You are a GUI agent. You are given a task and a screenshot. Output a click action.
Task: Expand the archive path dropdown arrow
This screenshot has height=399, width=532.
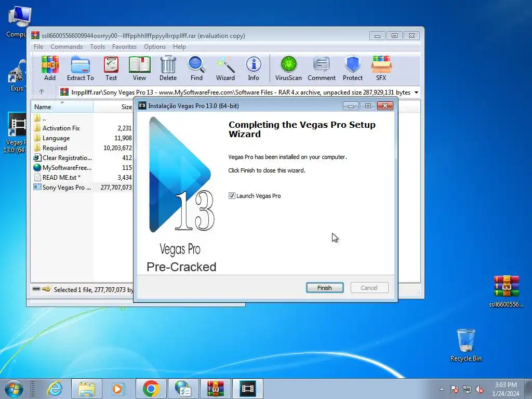pyautogui.click(x=416, y=92)
